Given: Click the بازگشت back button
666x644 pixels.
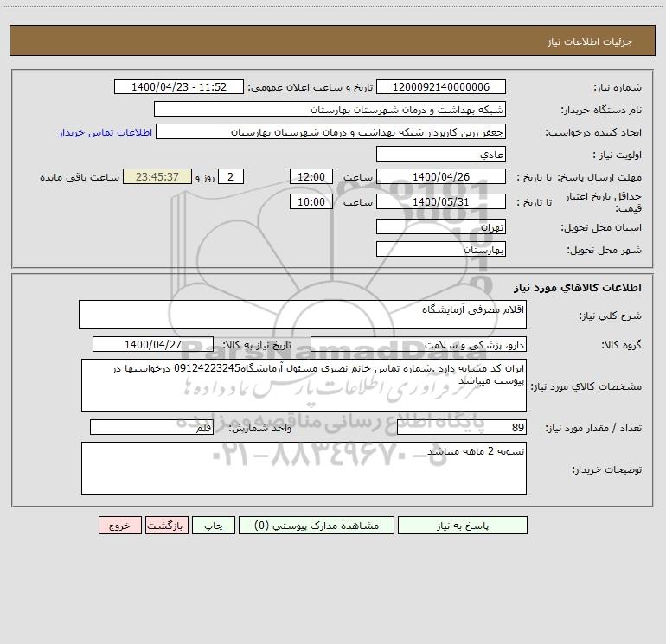Looking at the screenshot, I should (x=166, y=525).
